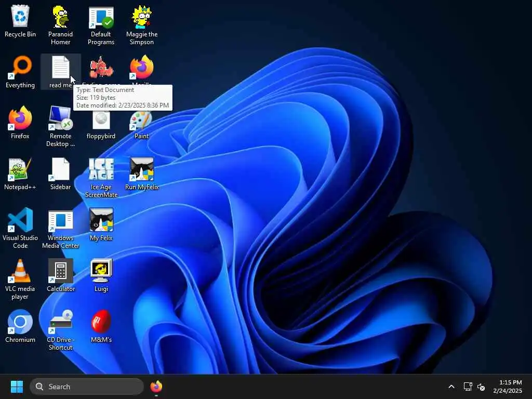532x399 pixels.
Task: Select the Notepad++ shortcut icon
Action: point(20,174)
